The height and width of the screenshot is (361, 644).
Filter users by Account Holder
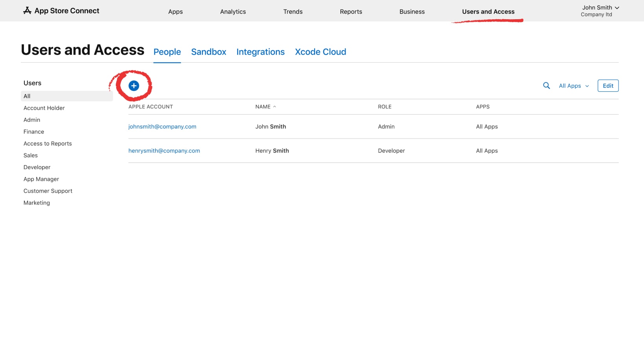coord(44,108)
